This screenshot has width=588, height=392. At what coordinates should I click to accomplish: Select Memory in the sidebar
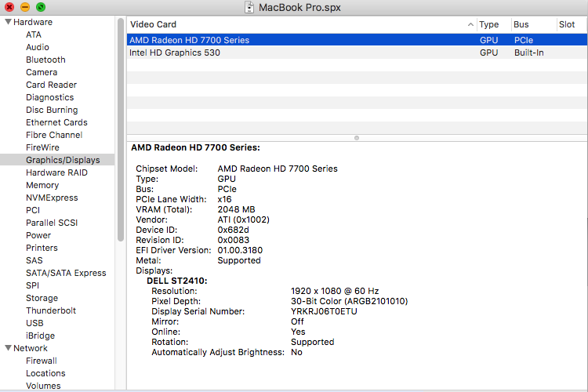[42, 185]
